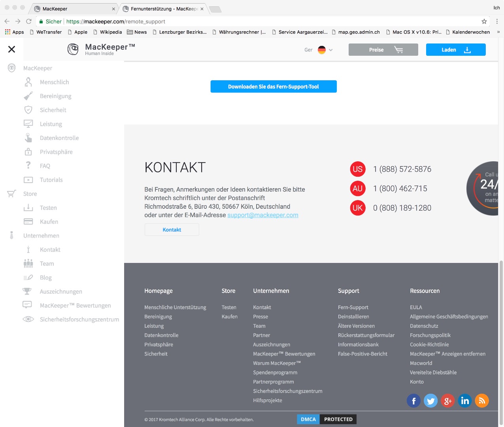
Task: Open the Apps bookmarks shortcut
Action: (14, 32)
